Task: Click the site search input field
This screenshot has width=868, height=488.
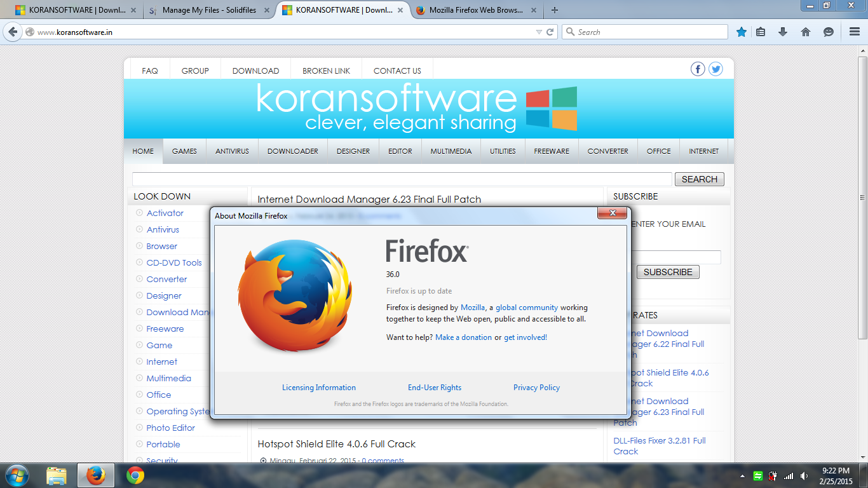Action: [x=402, y=179]
